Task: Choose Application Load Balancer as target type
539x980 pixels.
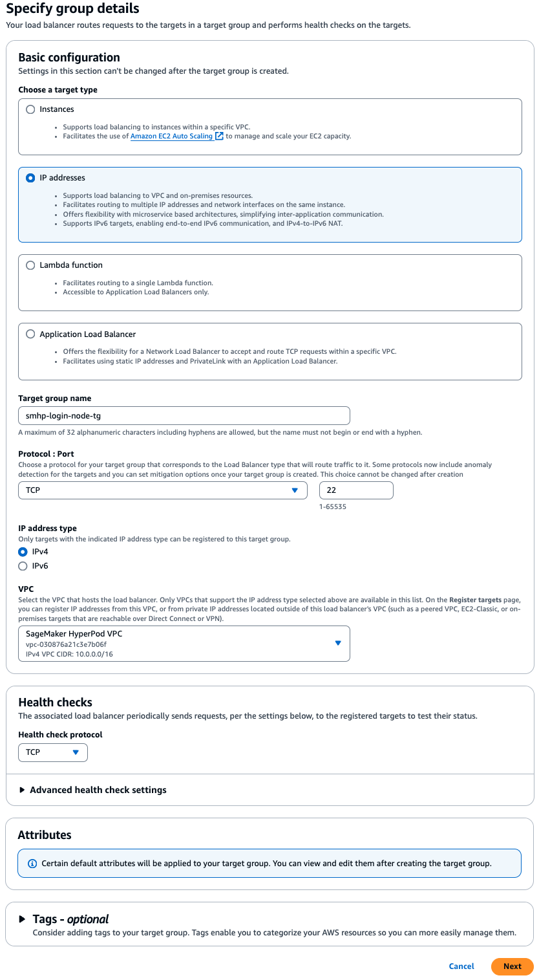Action: pos(30,334)
